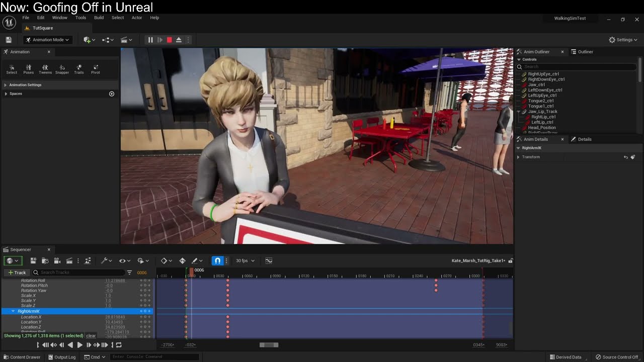Click the Sequencer timeline horizontal scrollbar thumb

[x=269, y=345]
